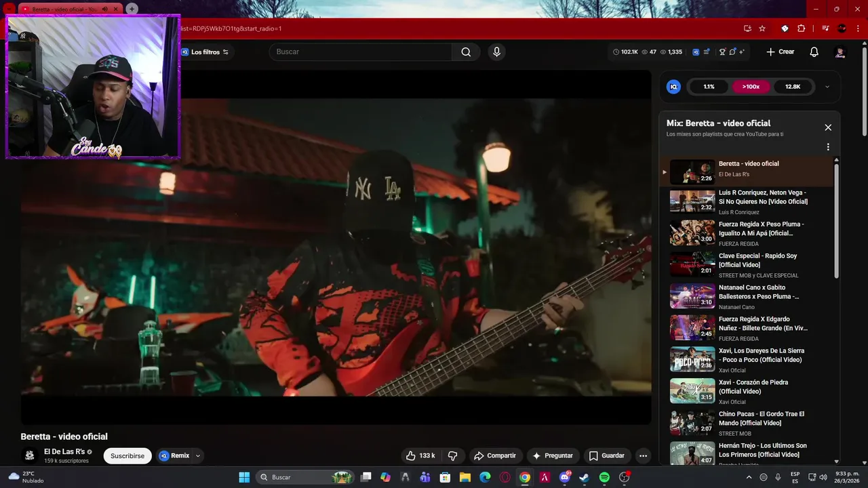Select the 1.1% pill

709,87
